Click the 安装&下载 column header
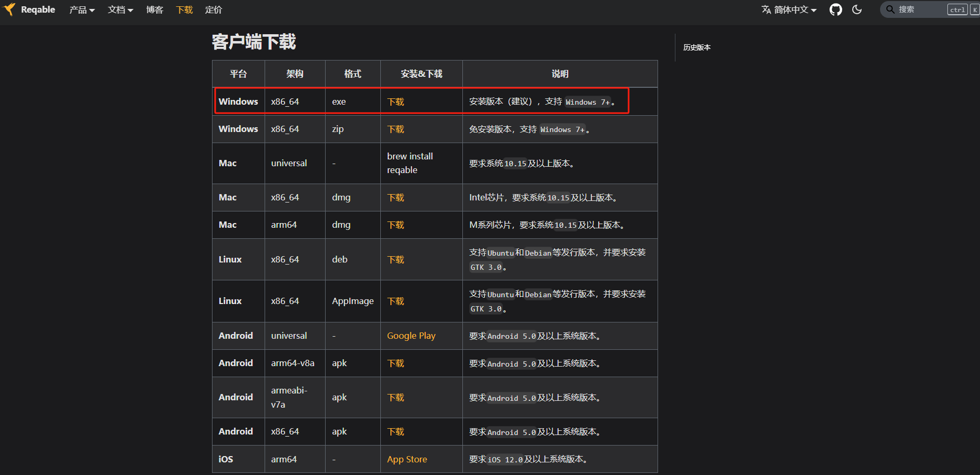This screenshot has width=980, height=475. (421, 74)
